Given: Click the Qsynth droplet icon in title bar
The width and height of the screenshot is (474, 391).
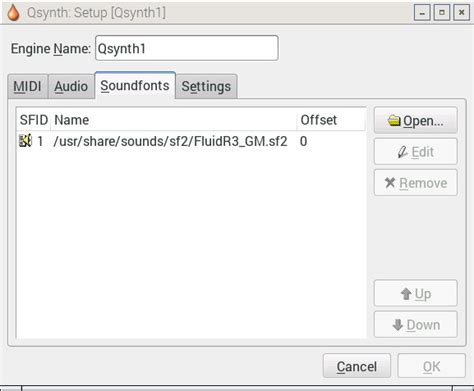Looking at the screenshot, I should (x=13, y=13).
